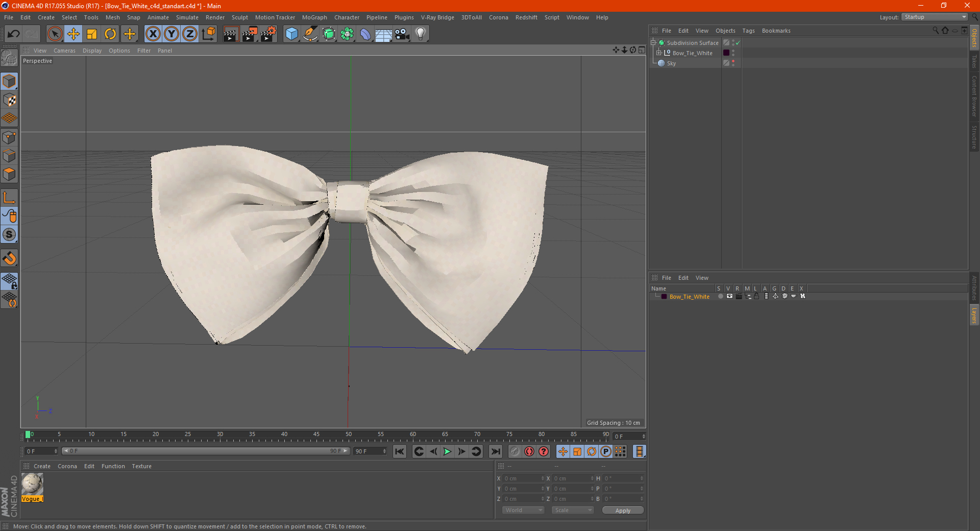Viewport: 980px width, 531px height.
Task: Add a Camera object
Action: click(x=402, y=34)
